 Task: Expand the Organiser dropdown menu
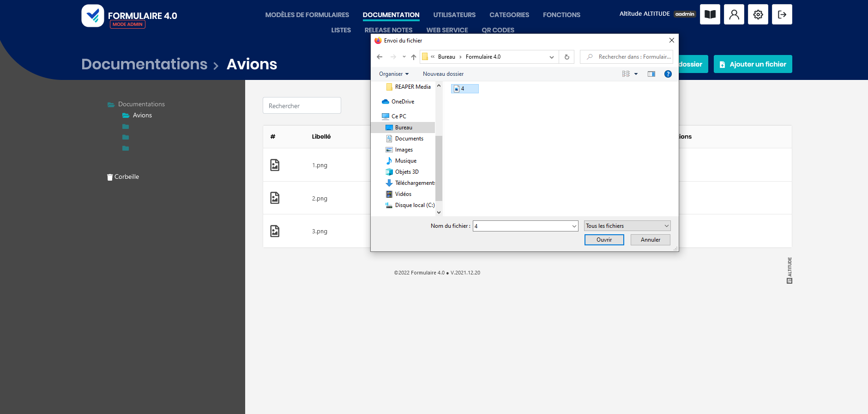point(393,74)
